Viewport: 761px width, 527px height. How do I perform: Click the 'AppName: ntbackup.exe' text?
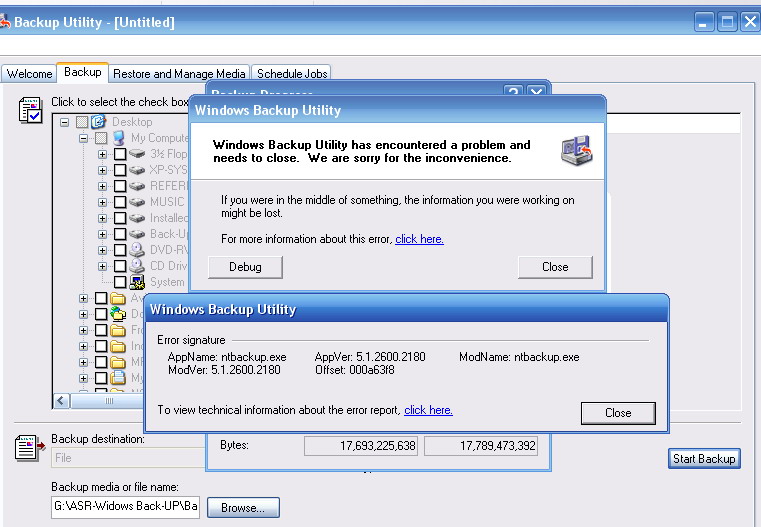227,357
